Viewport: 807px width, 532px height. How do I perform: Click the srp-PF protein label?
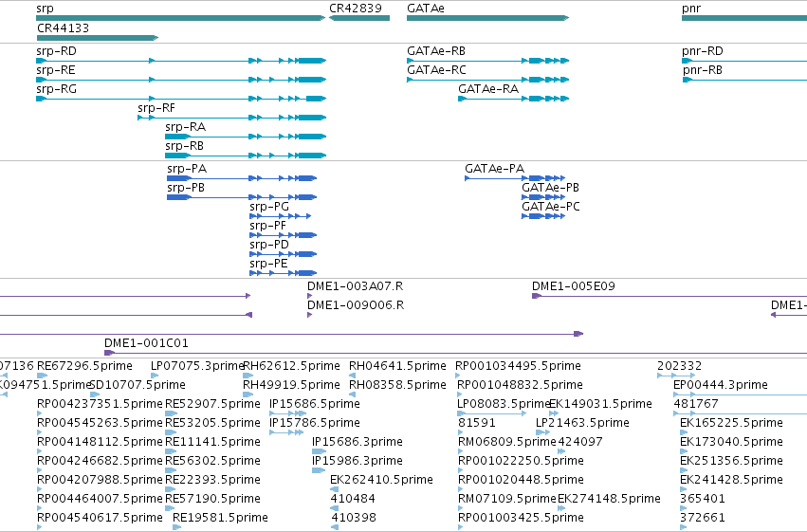pyautogui.click(x=267, y=226)
